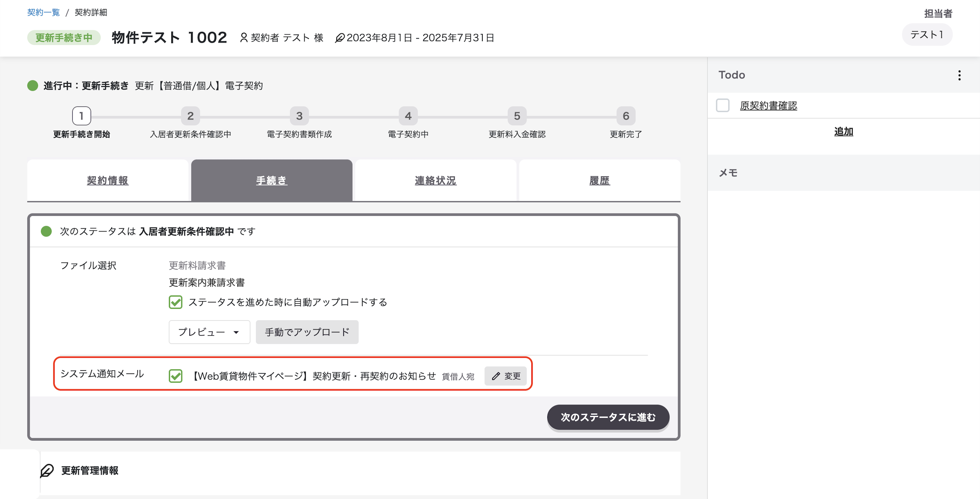Toggle auto-upload on status advance checkbox

click(x=175, y=302)
